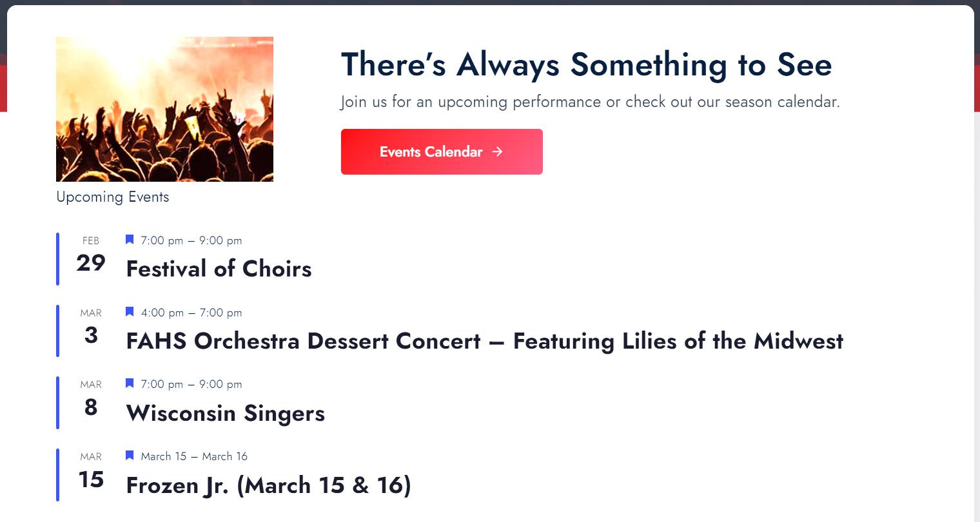Click the concert crowd thumbnail image
980x522 pixels.
pyautogui.click(x=164, y=109)
